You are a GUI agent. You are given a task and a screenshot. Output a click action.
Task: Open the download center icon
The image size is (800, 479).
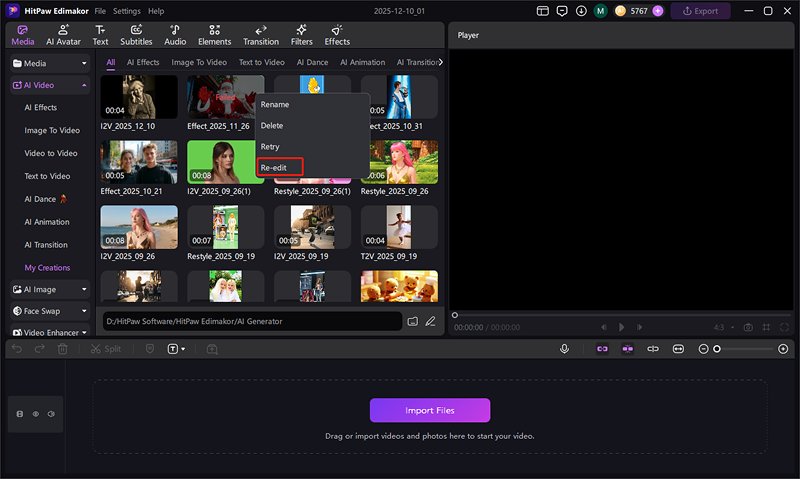(x=581, y=11)
